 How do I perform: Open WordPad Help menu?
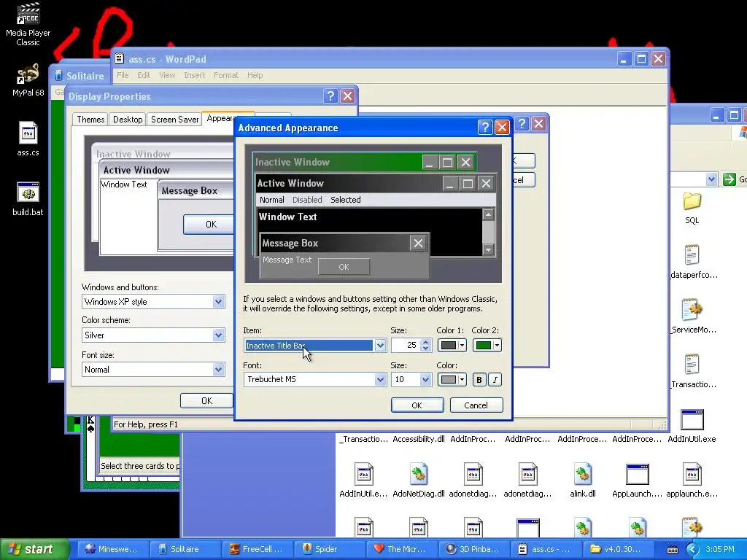click(x=255, y=75)
